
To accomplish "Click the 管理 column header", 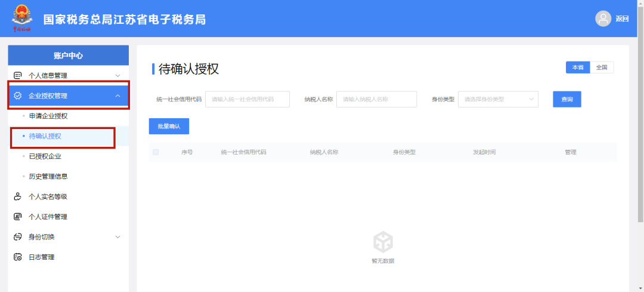I will click(571, 152).
